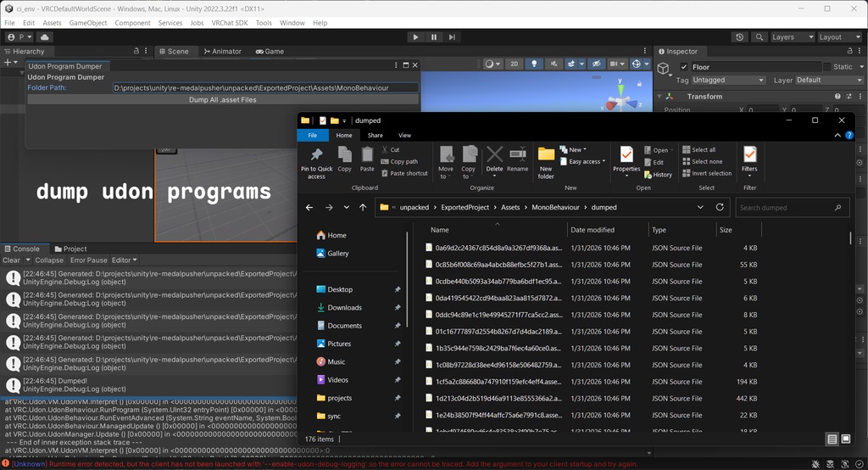Open the GameObject menu
The height and width of the screenshot is (470, 868).
[x=88, y=23]
